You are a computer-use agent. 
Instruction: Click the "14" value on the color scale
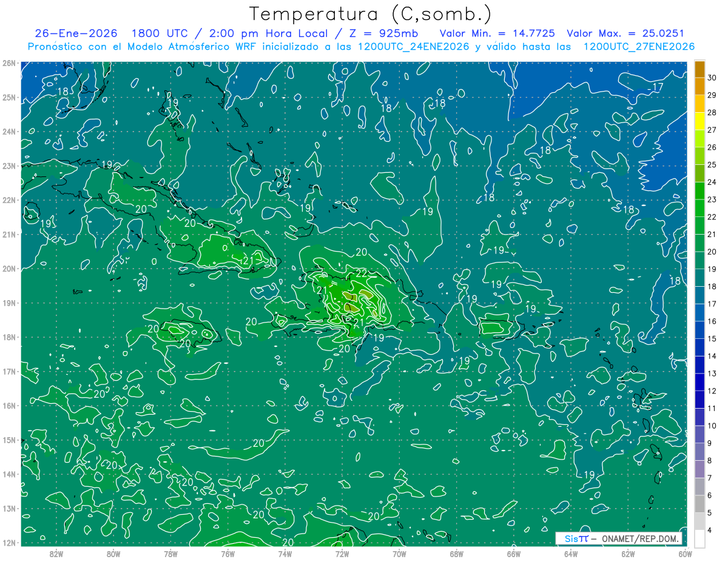pyautogui.click(x=712, y=356)
